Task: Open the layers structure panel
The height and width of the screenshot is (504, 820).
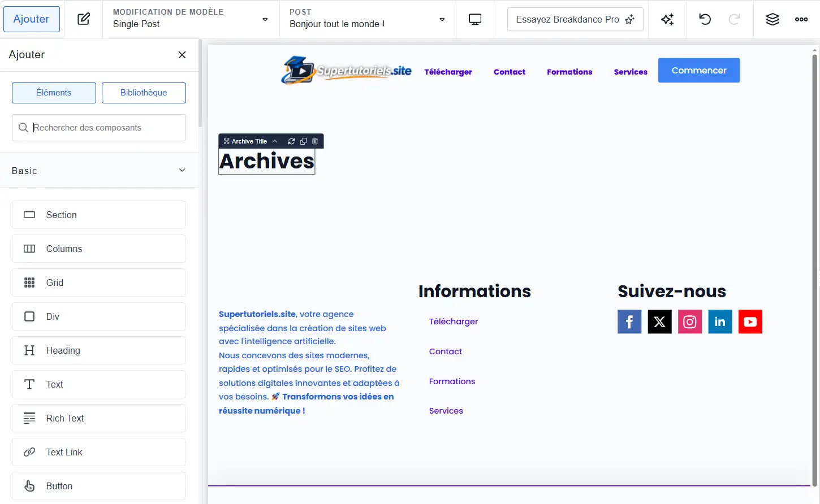Action: click(772, 19)
